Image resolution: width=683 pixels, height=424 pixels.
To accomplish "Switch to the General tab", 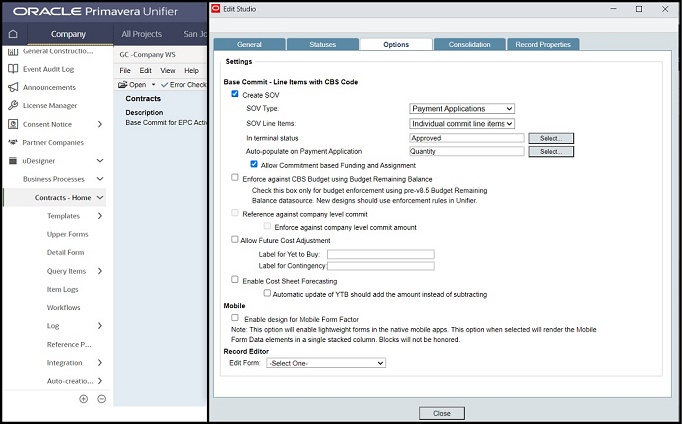I will [249, 44].
